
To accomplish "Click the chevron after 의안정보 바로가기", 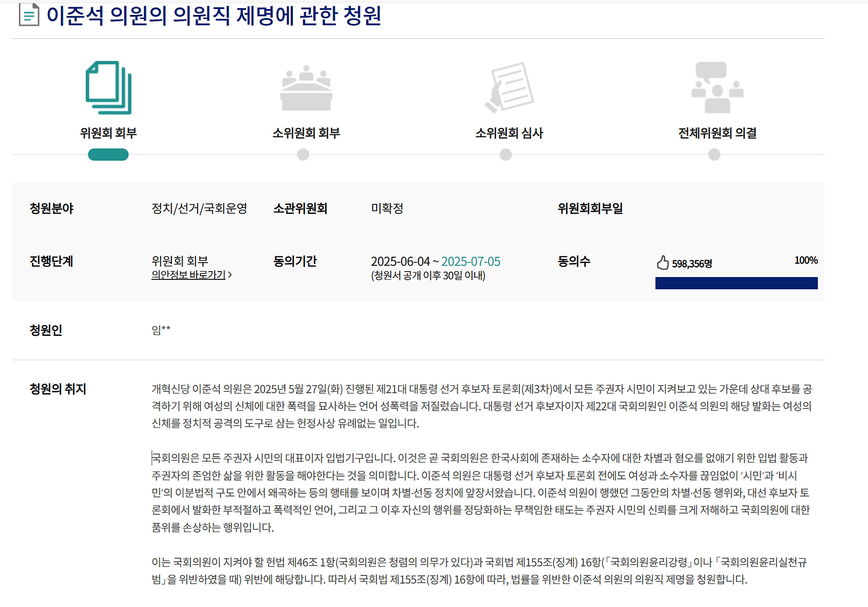I will click(230, 275).
